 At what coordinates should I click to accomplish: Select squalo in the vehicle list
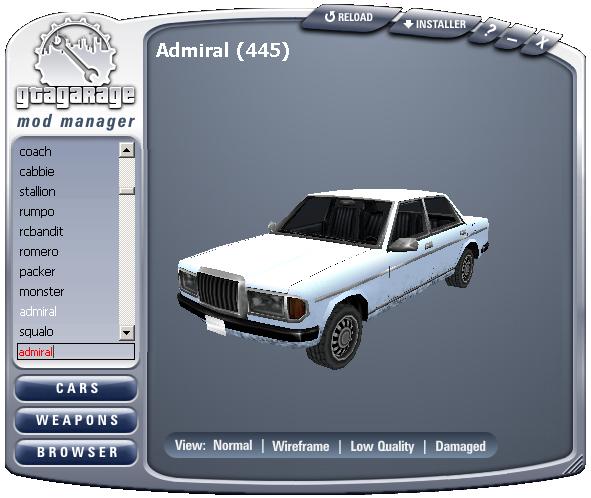tap(36, 332)
